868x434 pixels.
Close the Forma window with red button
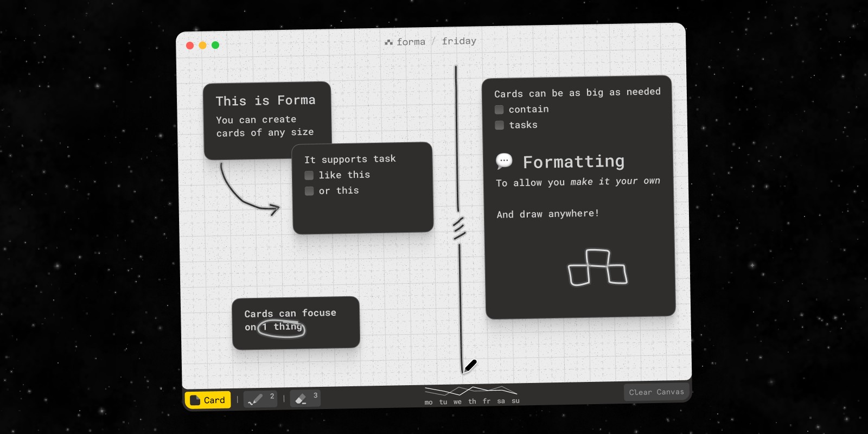190,46
